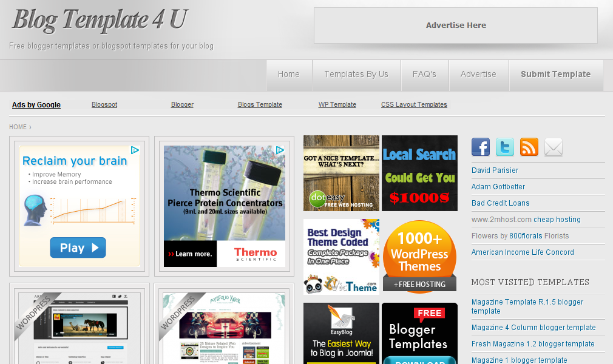
Task: Click the MOST VISITED TEMPLATES heading
Action: click(x=530, y=282)
